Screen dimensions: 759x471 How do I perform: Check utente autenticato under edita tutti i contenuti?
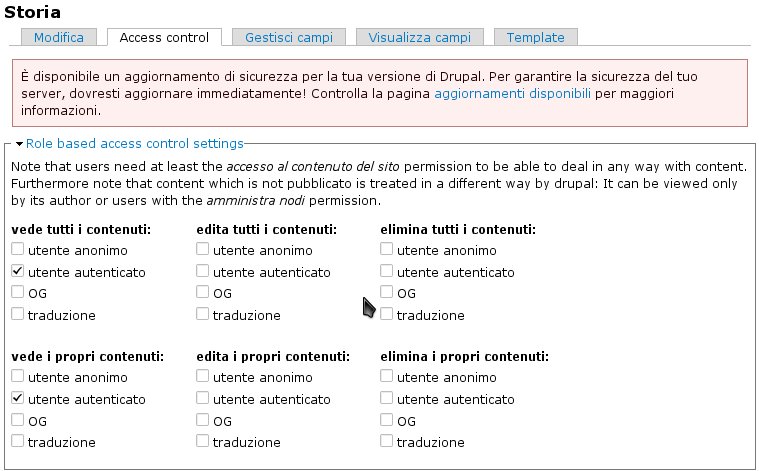[x=203, y=272]
